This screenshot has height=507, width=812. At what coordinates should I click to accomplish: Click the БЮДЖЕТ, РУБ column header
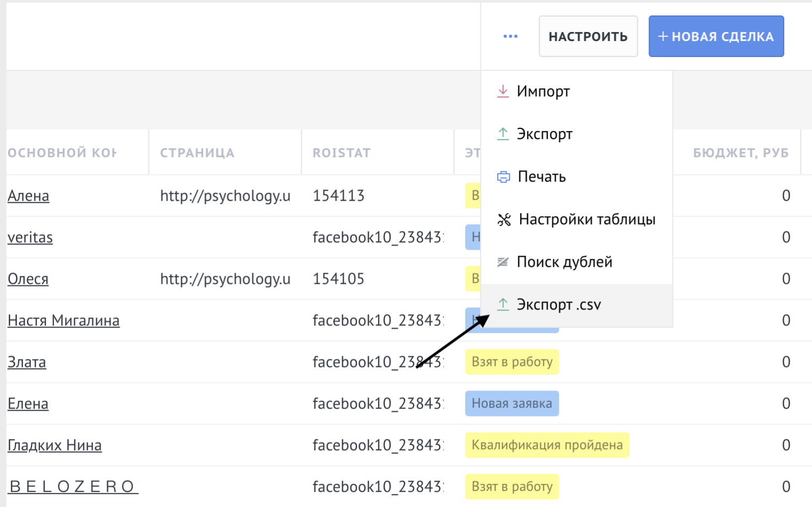click(740, 153)
